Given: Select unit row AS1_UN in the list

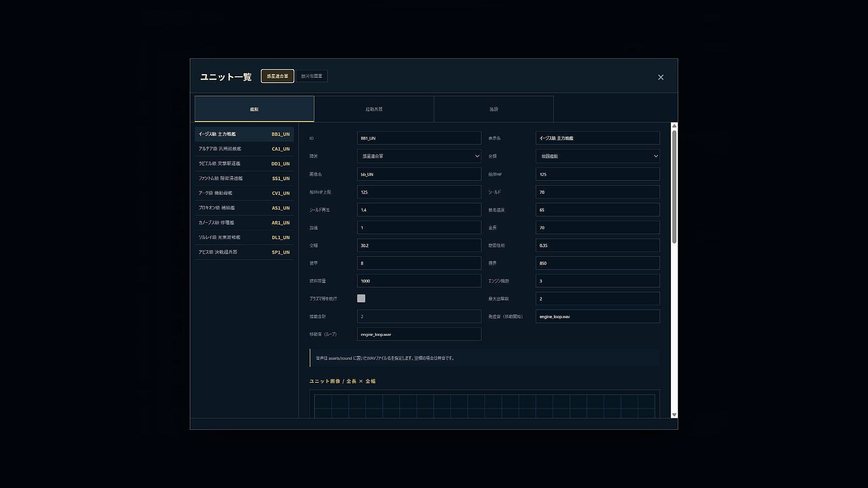Looking at the screenshot, I should (244, 208).
